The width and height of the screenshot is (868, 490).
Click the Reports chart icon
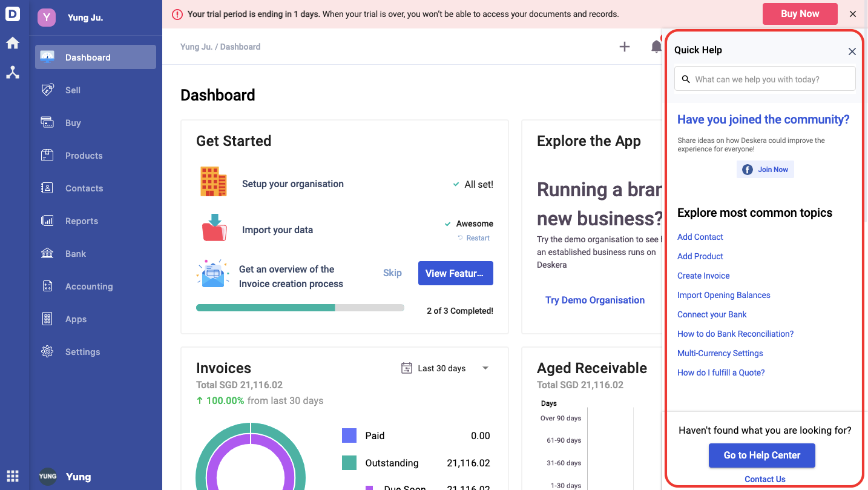pos(47,220)
